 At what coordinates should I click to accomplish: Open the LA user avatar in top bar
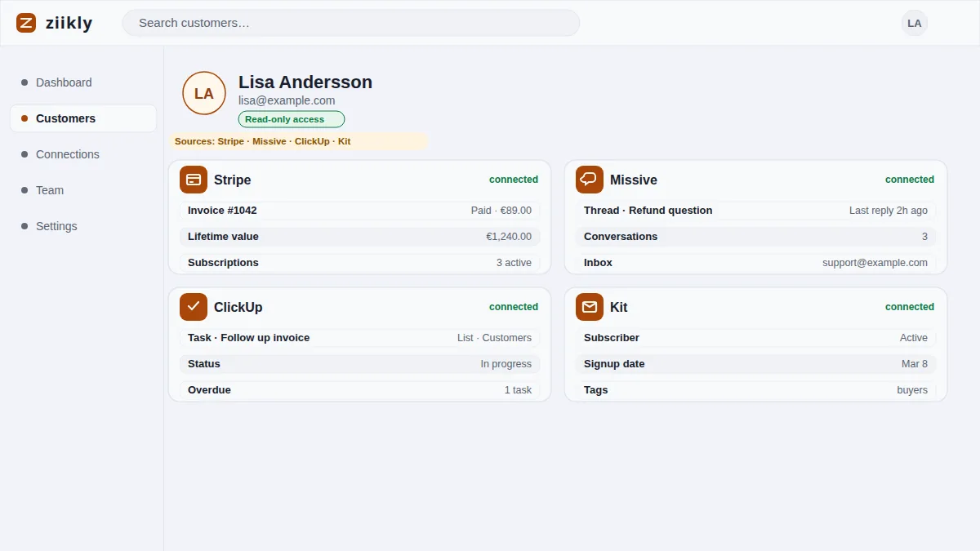click(915, 23)
